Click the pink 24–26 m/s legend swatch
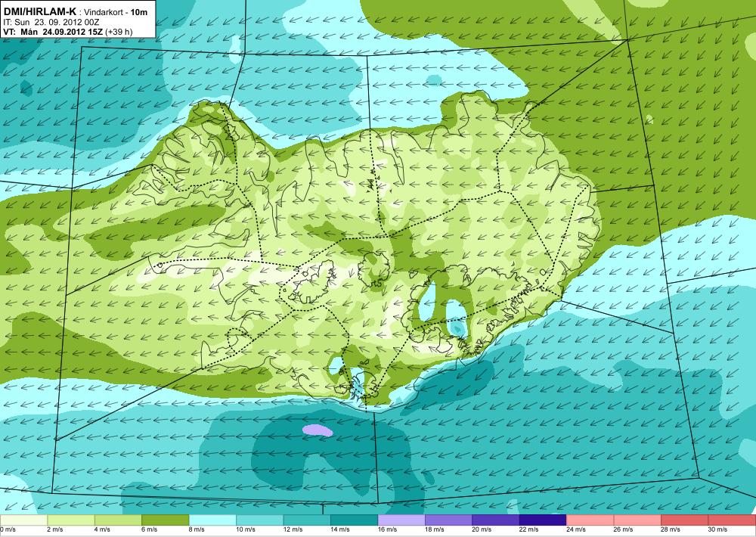 [x=590, y=520]
